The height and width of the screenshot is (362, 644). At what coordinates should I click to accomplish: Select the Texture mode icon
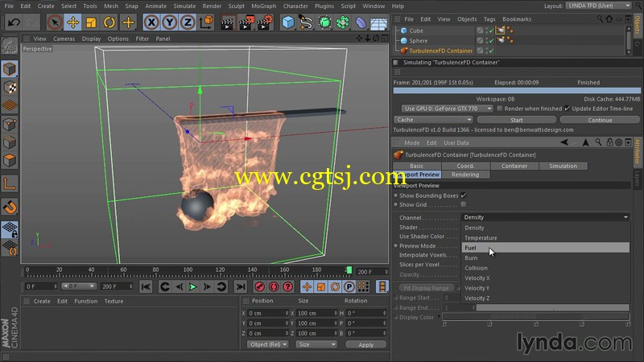coord(10,88)
